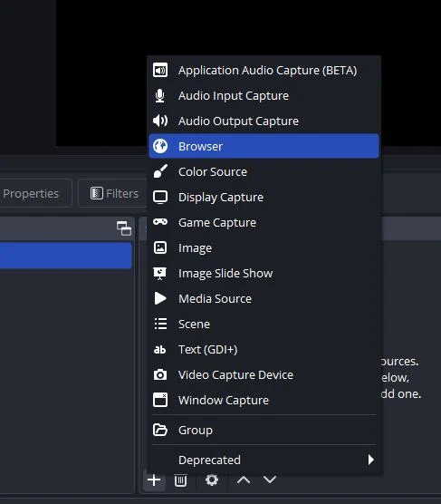Click the Application Audio Capture speaker icon

coord(160,70)
